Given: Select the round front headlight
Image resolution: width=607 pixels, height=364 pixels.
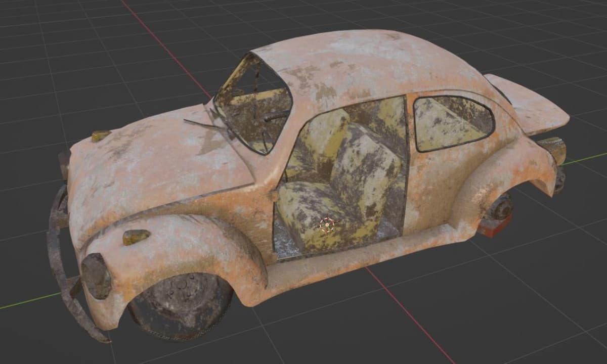Looking at the screenshot, I should [96, 276].
